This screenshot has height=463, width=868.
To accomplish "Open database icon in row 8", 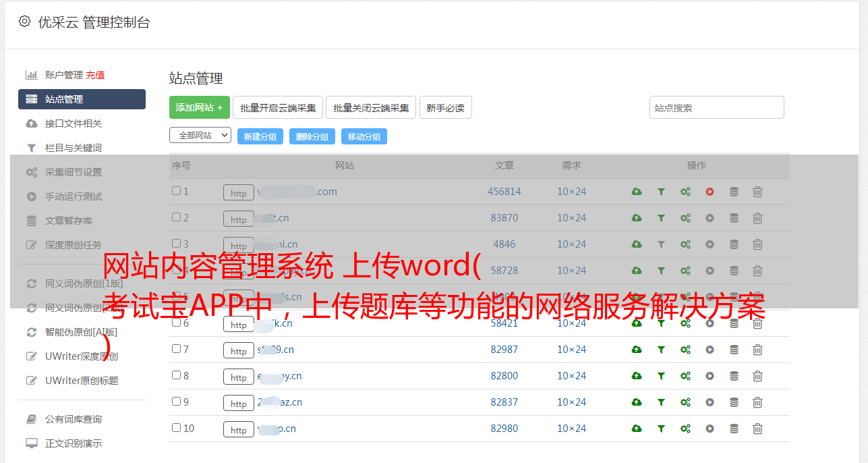I will [x=734, y=376].
